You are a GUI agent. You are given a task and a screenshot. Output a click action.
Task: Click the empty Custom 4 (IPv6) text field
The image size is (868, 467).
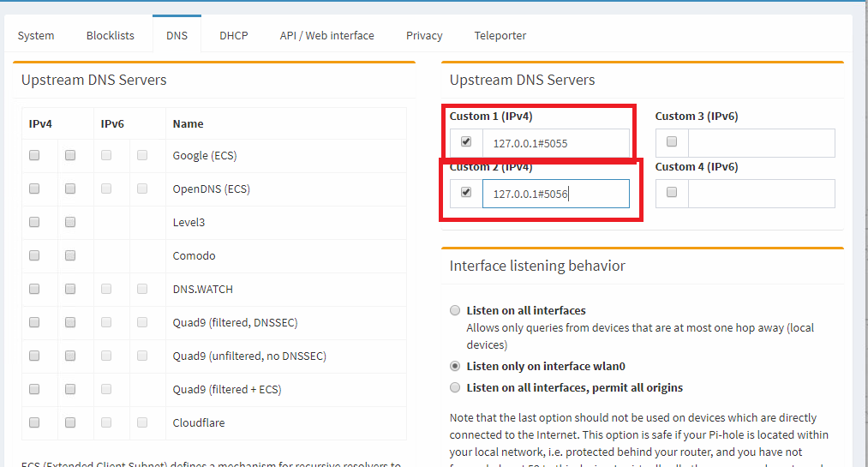(x=761, y=194)
